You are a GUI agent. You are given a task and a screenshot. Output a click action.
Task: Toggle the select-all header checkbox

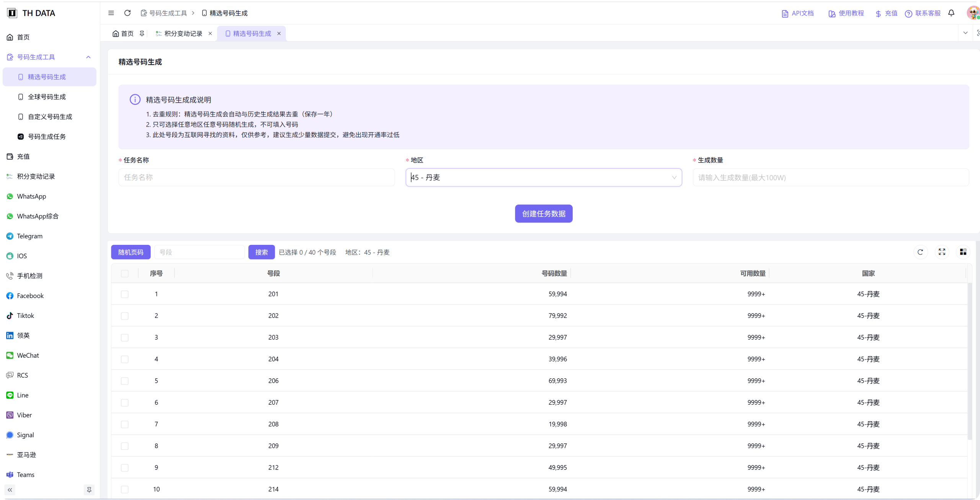tap(124, 274)
